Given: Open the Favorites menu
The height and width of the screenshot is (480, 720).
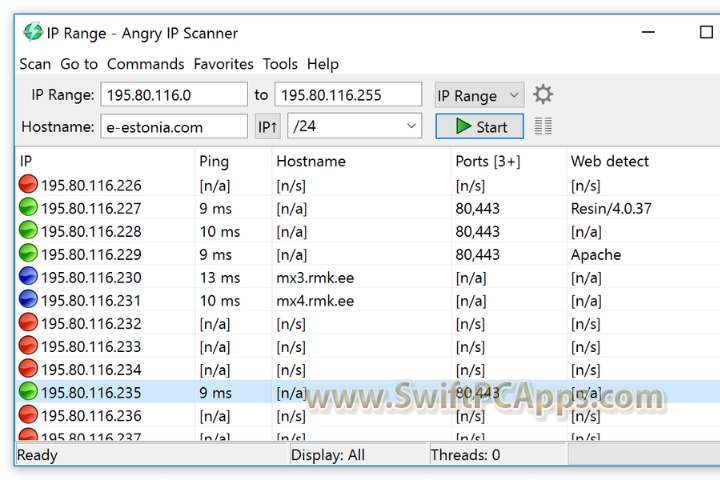Looking at the screenshot, I should [x=223, y=64].
